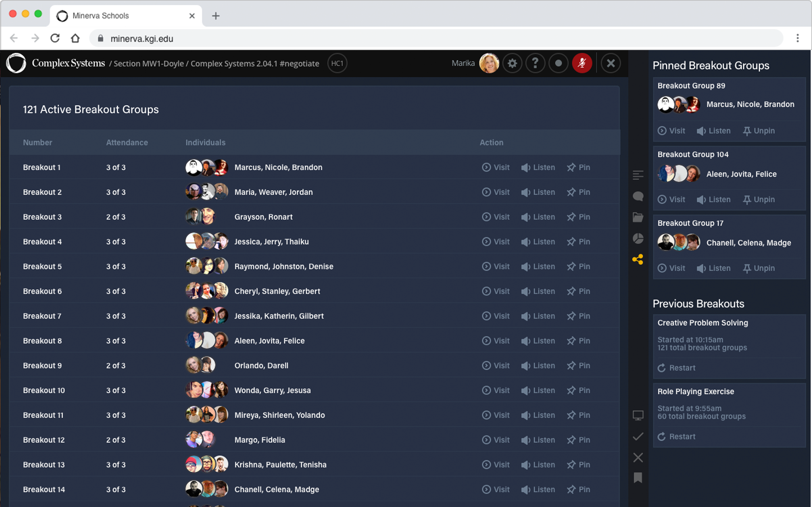Click the Individuals column header
812x507 pixels.
[205, 142]
